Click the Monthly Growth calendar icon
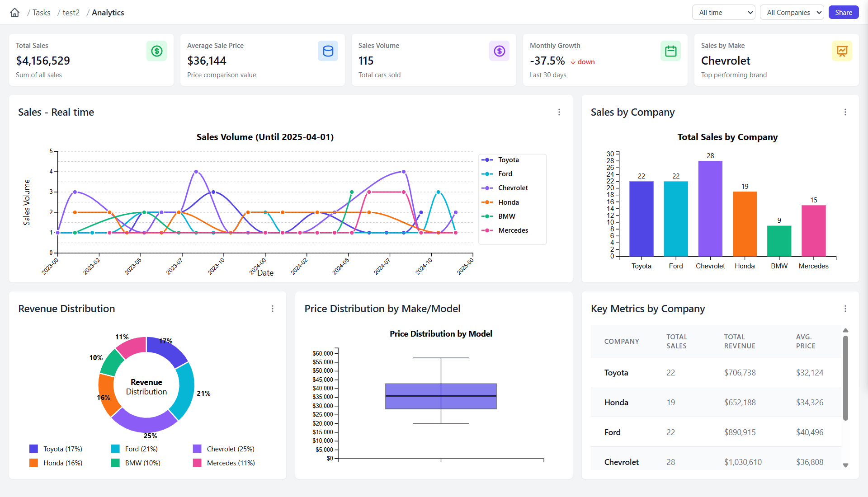The image size is (868, 497). coord(670,51)
